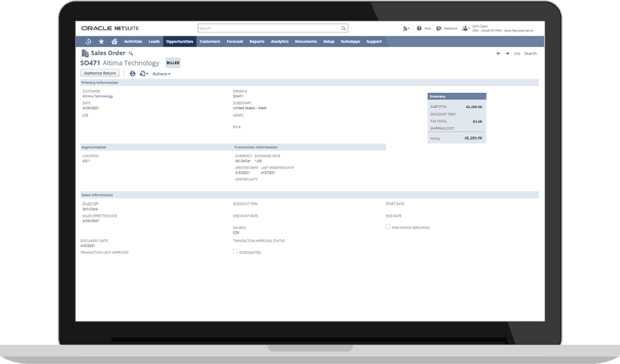620x364 pixels.
Task: Click the subtotal value 45,200.00
Action: click(474, 107)
